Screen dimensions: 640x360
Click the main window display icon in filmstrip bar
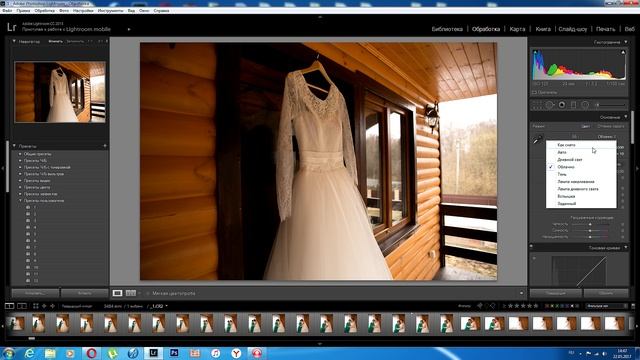9,306
